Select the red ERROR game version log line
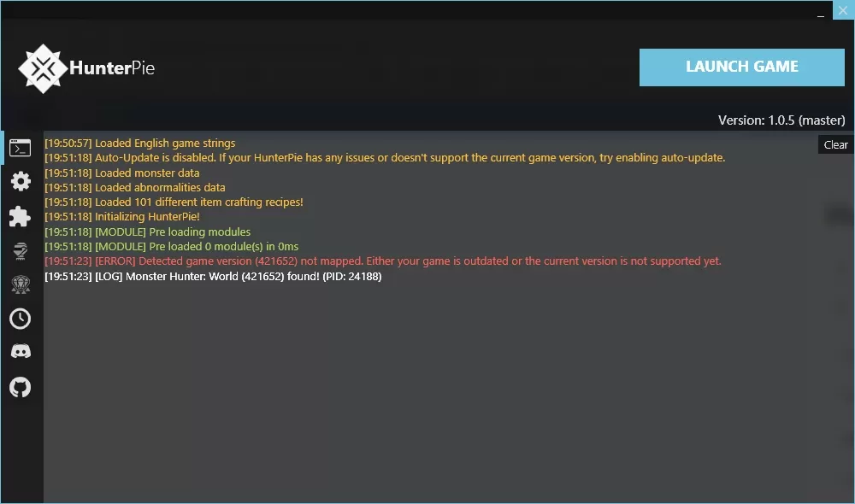855x504 pixels. pyautogui.click(x=383, y=261)
